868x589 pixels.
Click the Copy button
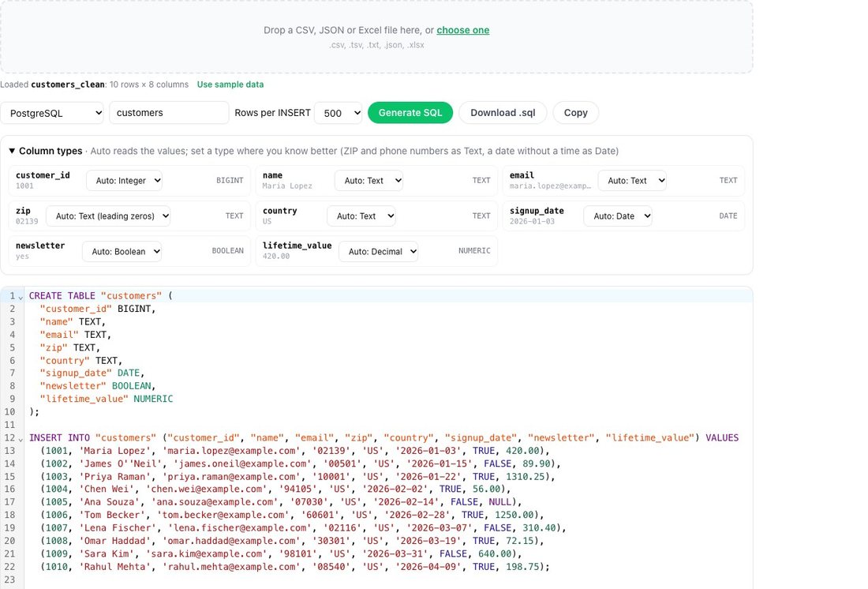point(576,112)
